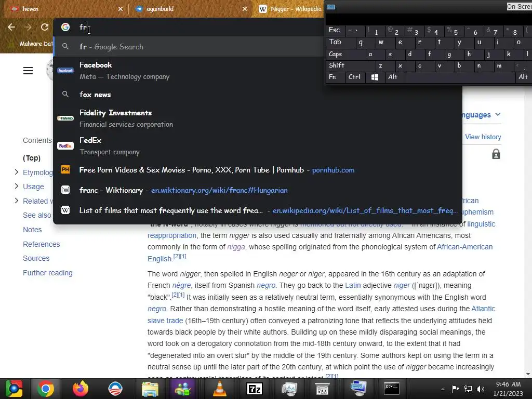This screenshot has height=399, width=532.
Task: Toggle Shift key on on-screen keyboard
Action: (x=350, y=65)
